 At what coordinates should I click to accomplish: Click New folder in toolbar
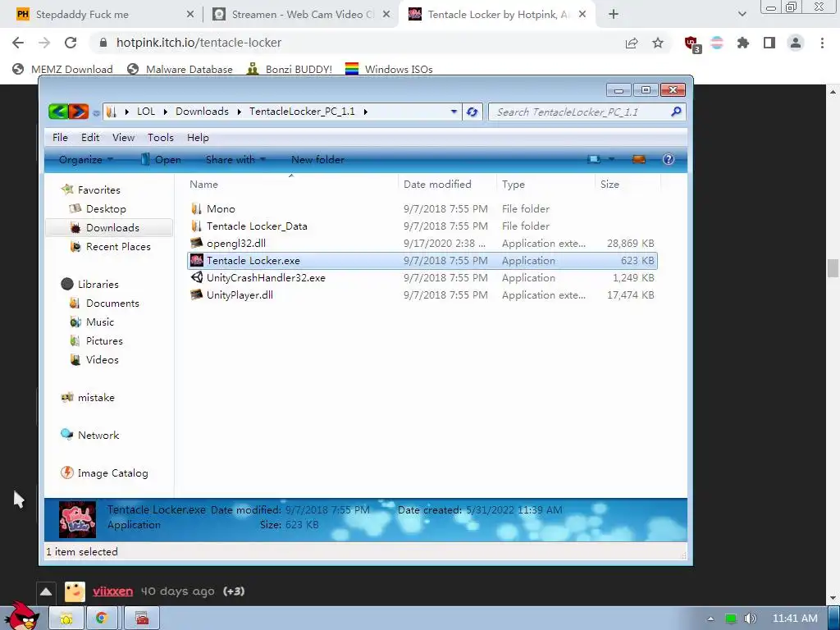[317, 160]
